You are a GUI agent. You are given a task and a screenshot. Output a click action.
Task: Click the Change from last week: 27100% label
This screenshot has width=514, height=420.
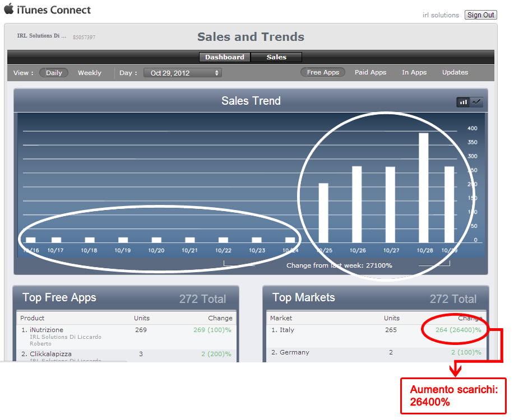click(x=339, y=265)
